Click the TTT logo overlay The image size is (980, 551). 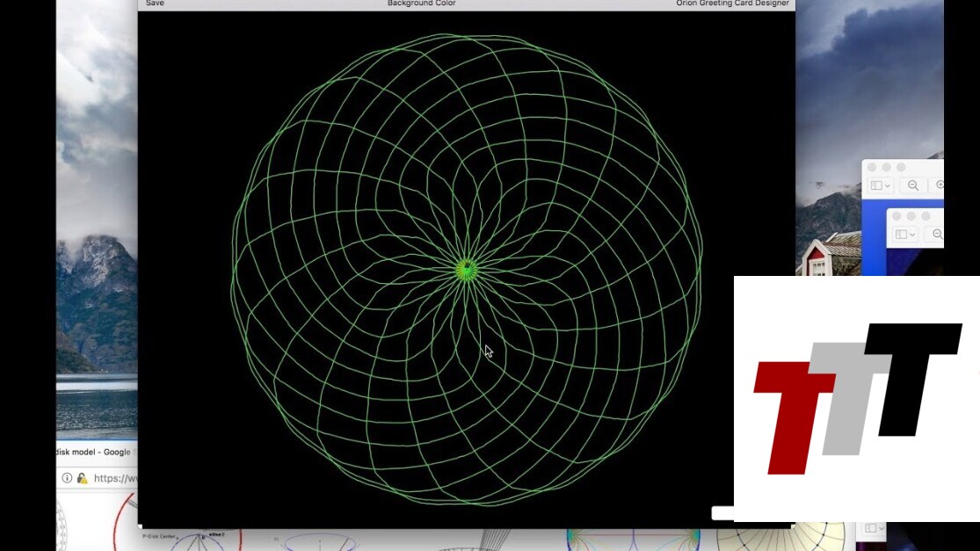pos(857,398)
